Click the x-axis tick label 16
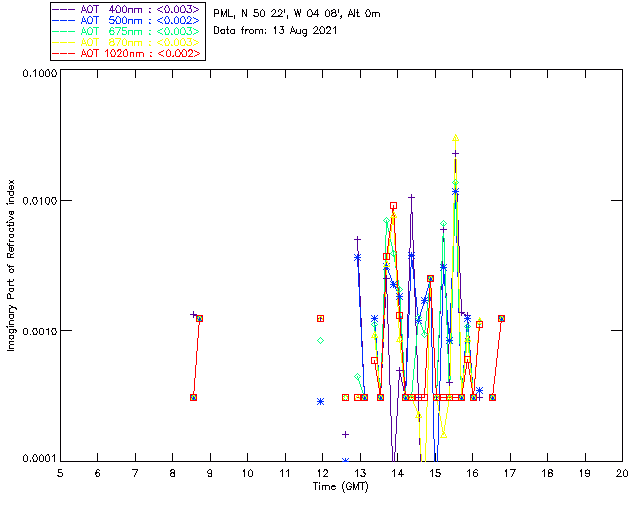Image resolution: width=640 pixels, height=512 pixels. (x=473, y=473)
